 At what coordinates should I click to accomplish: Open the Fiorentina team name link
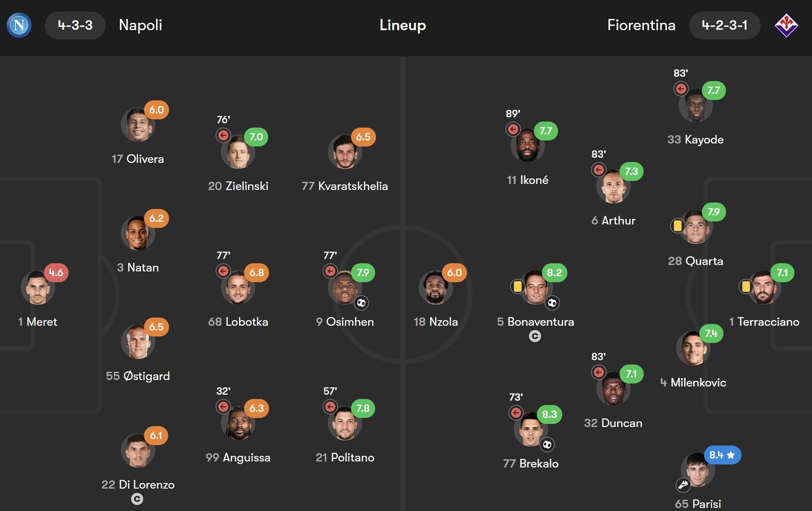[x=641, y=25]
